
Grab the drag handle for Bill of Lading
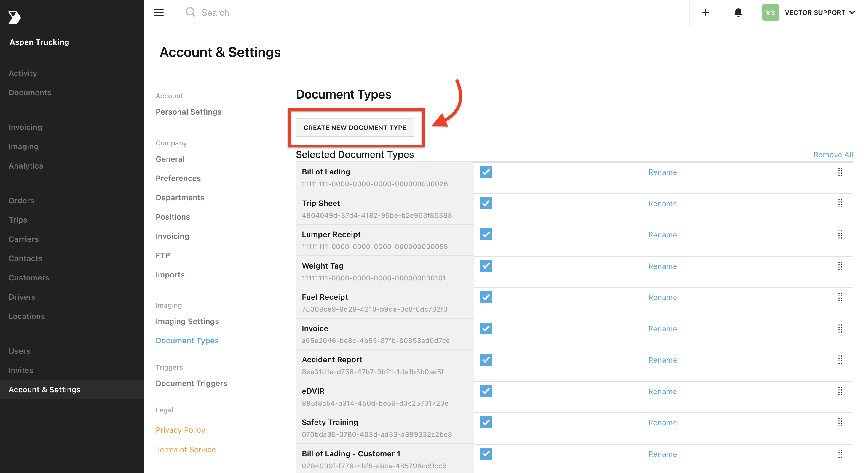[x=840, y=172]
